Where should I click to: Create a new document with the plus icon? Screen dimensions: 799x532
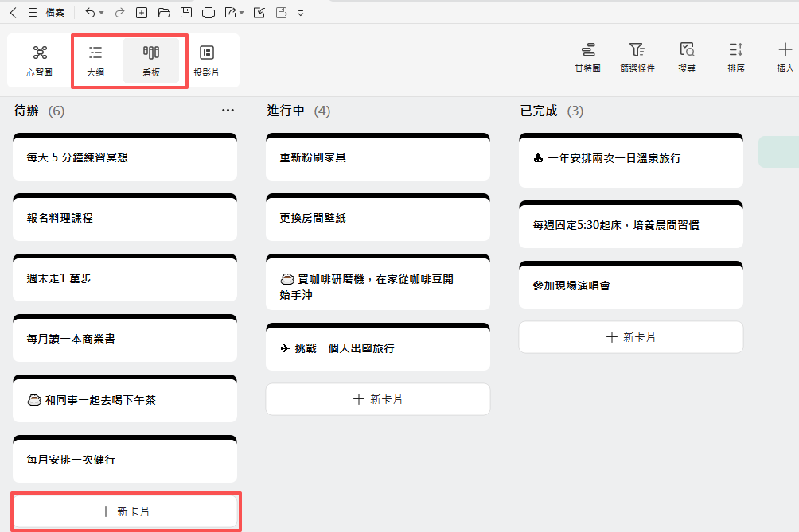[x=142, y=12]
